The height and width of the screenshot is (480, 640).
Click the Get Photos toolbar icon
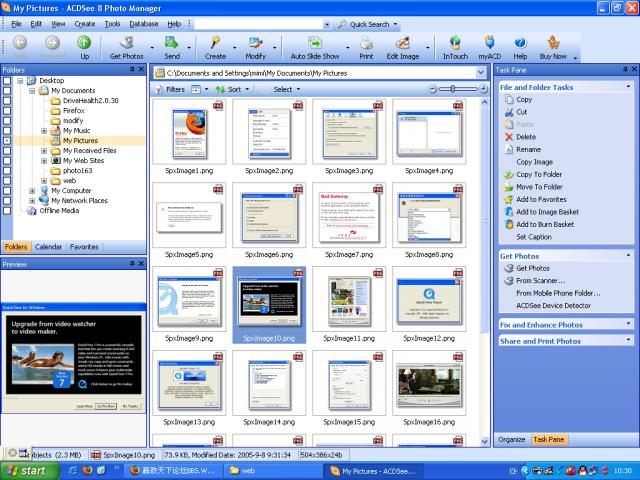click(127, 42)
